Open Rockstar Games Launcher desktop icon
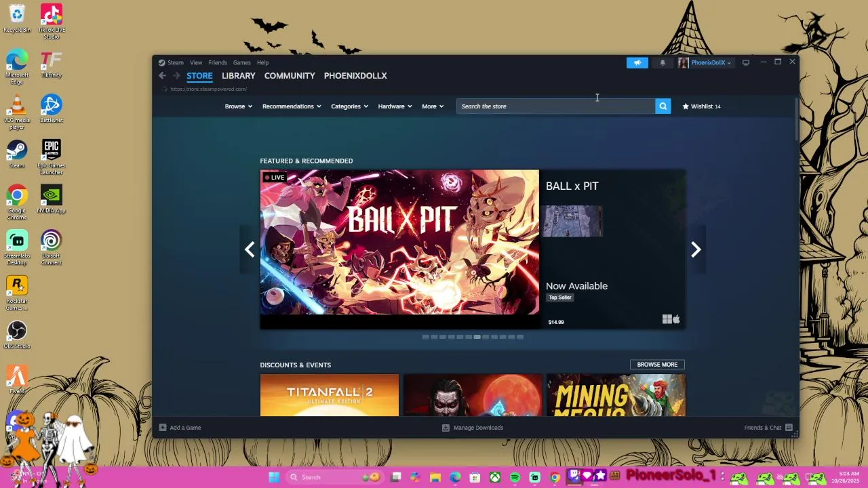 click(x=17, y=293)
